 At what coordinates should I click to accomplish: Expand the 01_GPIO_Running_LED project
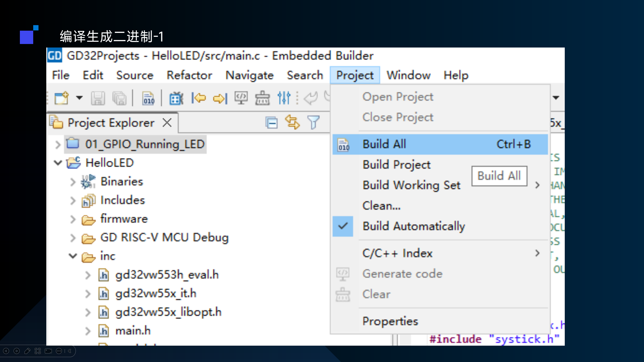tap(58, 145)
